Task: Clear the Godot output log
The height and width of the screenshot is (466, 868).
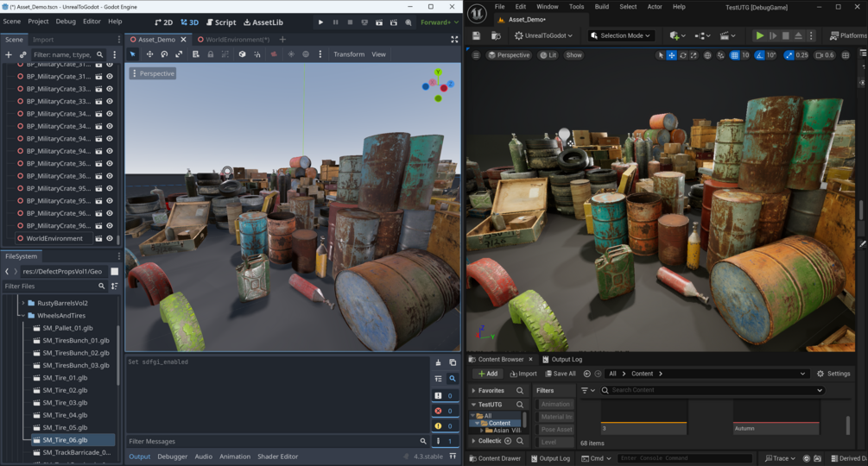Action: [x=438, y=362]
